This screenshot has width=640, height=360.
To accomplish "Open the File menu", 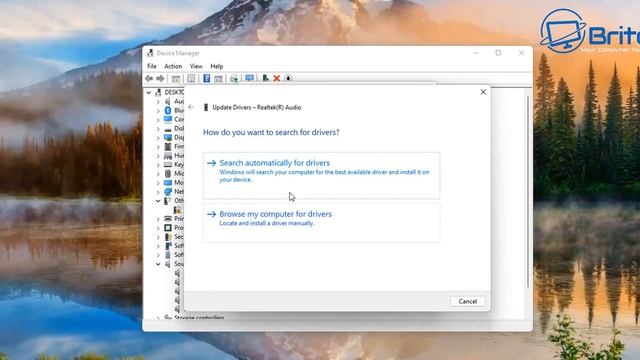I will pyautogui.click(x=152, y=66).
